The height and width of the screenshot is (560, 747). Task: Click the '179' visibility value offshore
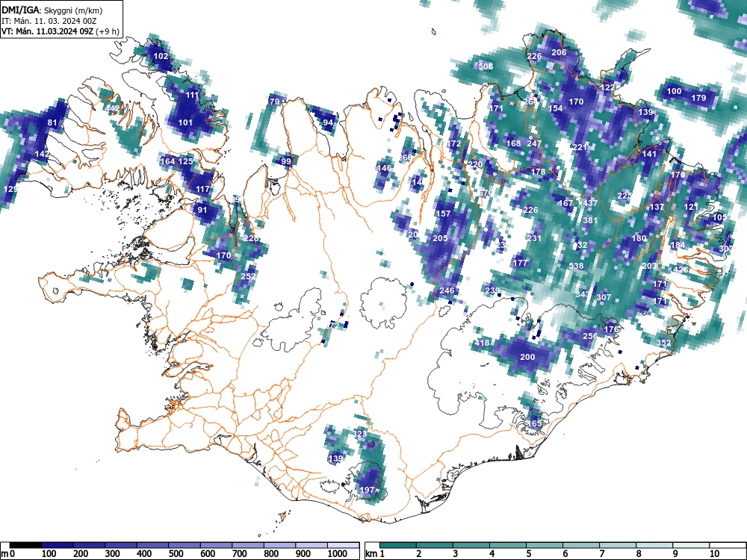pos(698,98)
